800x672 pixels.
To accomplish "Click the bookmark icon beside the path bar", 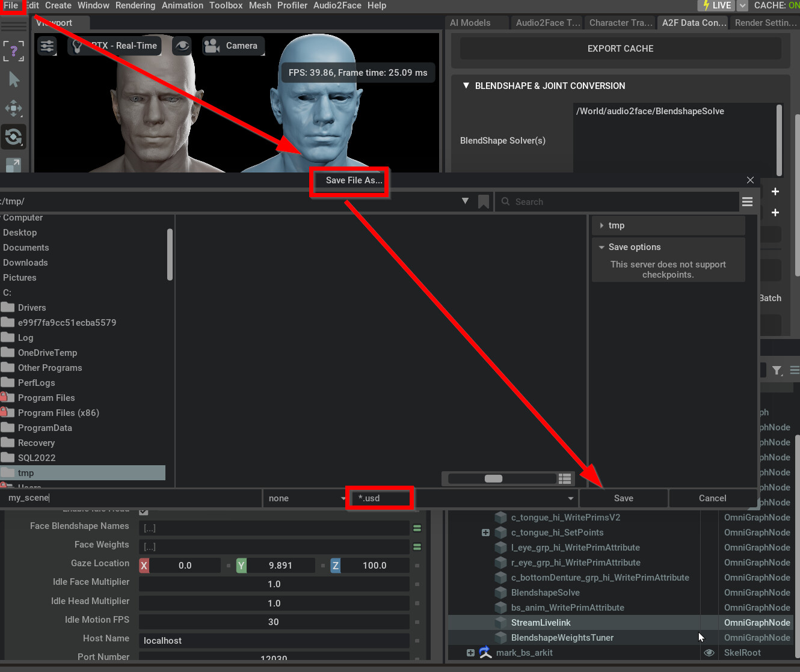I will click(x=484, y=201).
